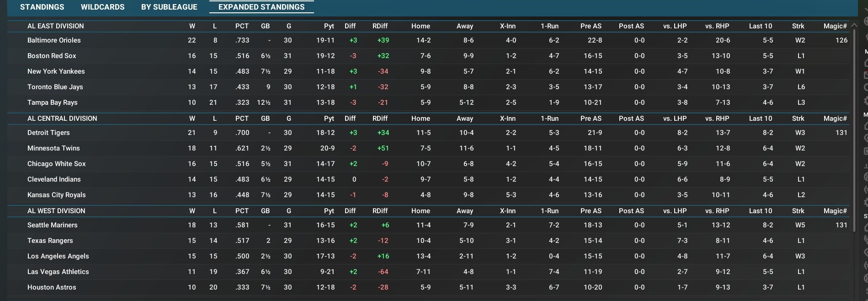Switch to the Standings tab
The image size is (868, 301).
tap(42, 7)
